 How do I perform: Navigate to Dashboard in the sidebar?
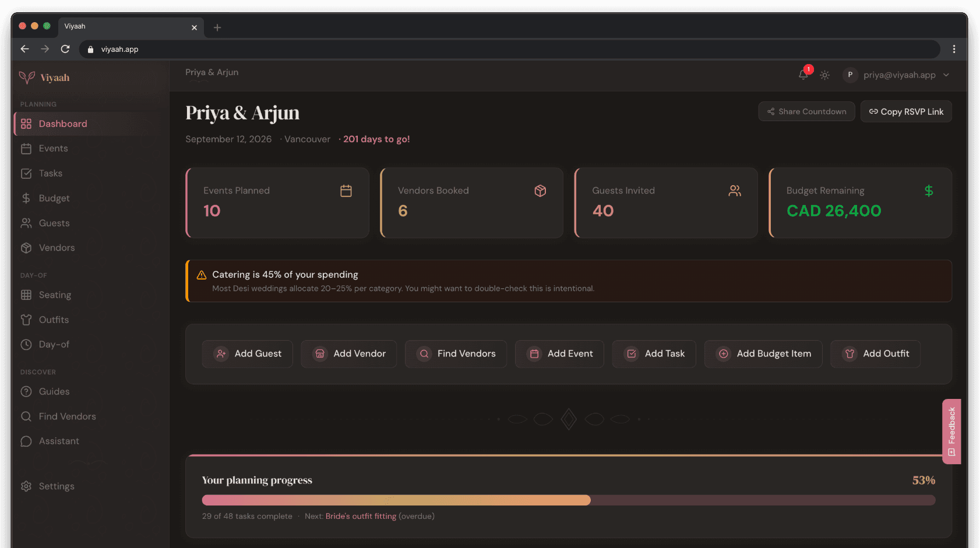63,123
